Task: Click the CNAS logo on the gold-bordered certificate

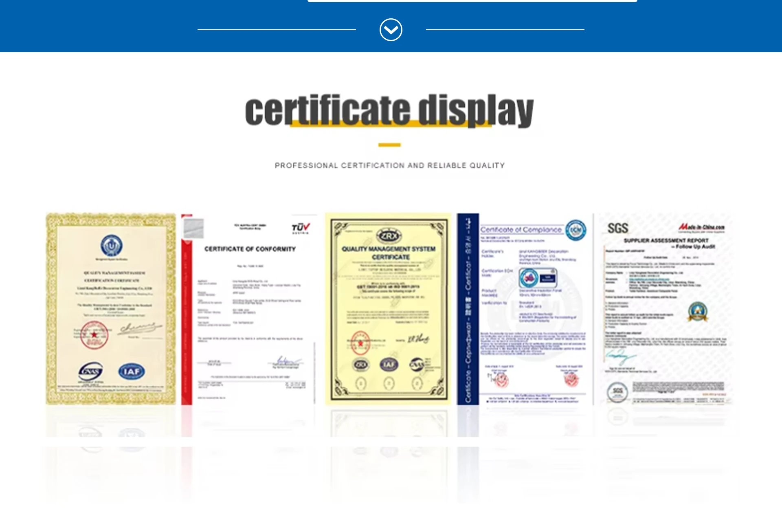Action: point(90,371)
